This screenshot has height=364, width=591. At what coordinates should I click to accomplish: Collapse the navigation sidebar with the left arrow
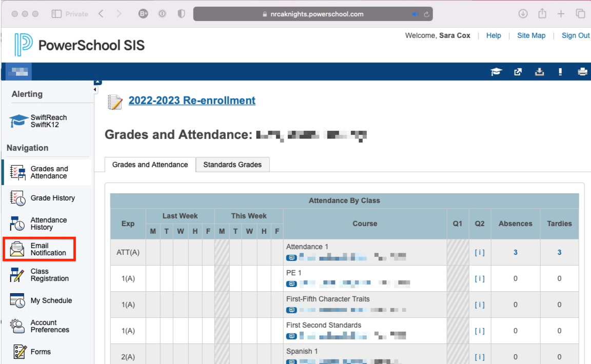coord(94,89)
